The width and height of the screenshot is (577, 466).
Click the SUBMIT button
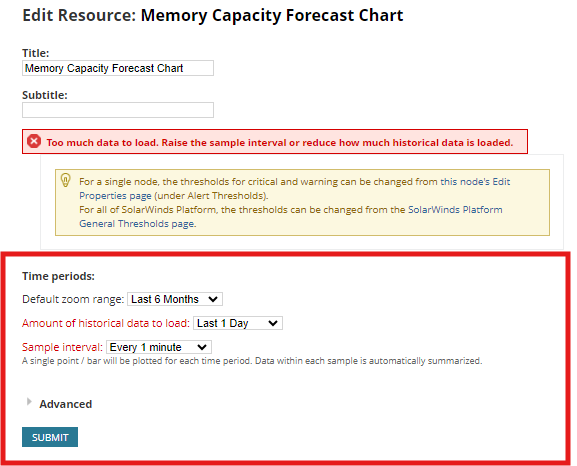click(50, 437)
